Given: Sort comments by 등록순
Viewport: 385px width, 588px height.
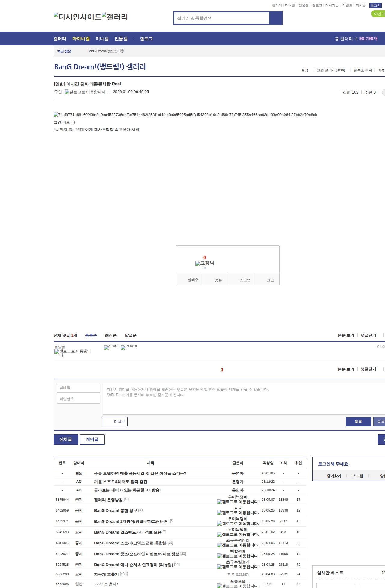Looking at the screenshot, I should [x=91, y=335].
